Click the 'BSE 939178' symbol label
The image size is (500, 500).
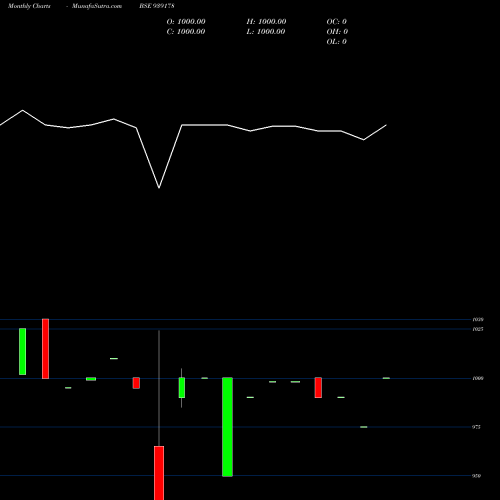click(x=157, y=6)
